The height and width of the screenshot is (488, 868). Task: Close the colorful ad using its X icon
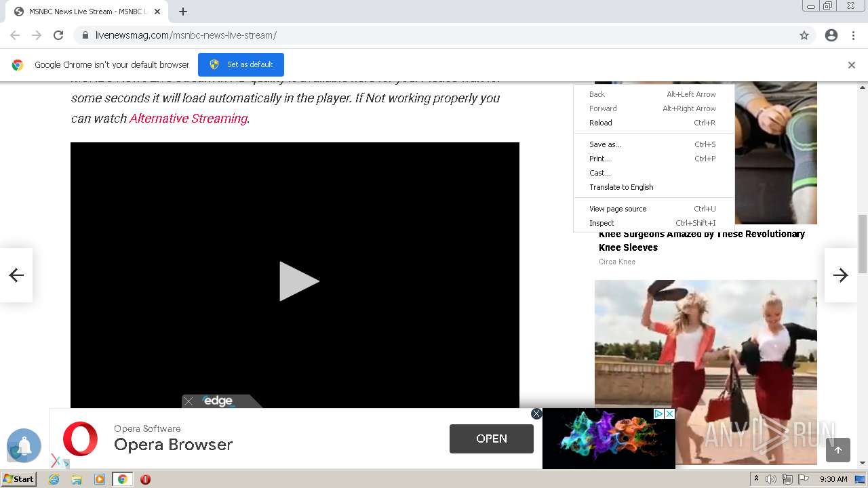pos(669,413)
